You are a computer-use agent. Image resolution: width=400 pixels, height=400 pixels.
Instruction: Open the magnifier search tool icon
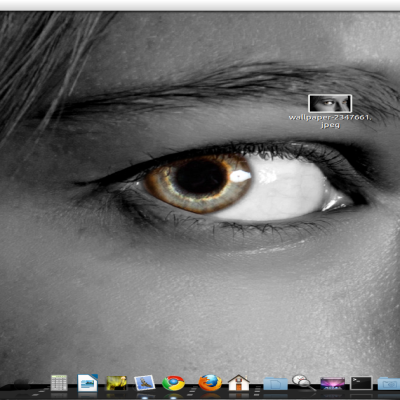click(304, 383)
